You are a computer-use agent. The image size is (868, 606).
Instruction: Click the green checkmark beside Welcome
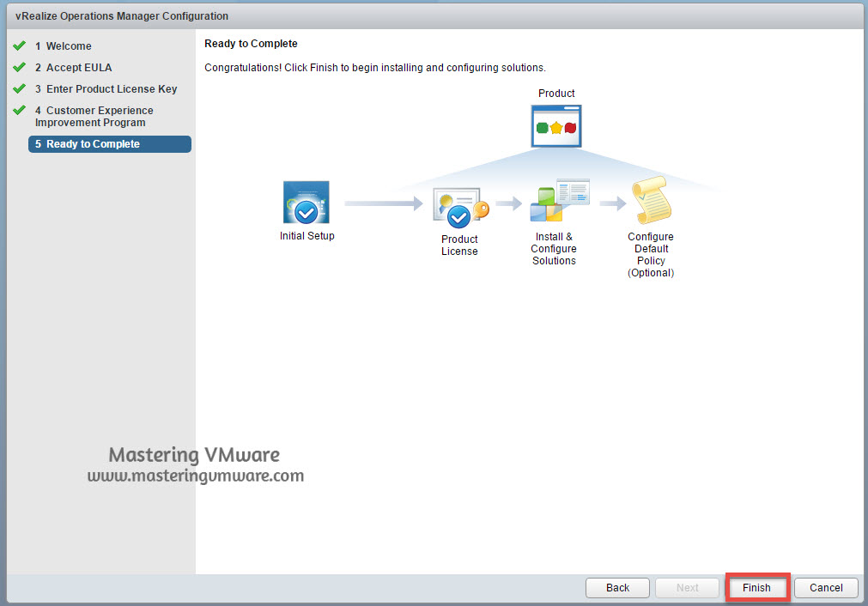tap(20, 45)
